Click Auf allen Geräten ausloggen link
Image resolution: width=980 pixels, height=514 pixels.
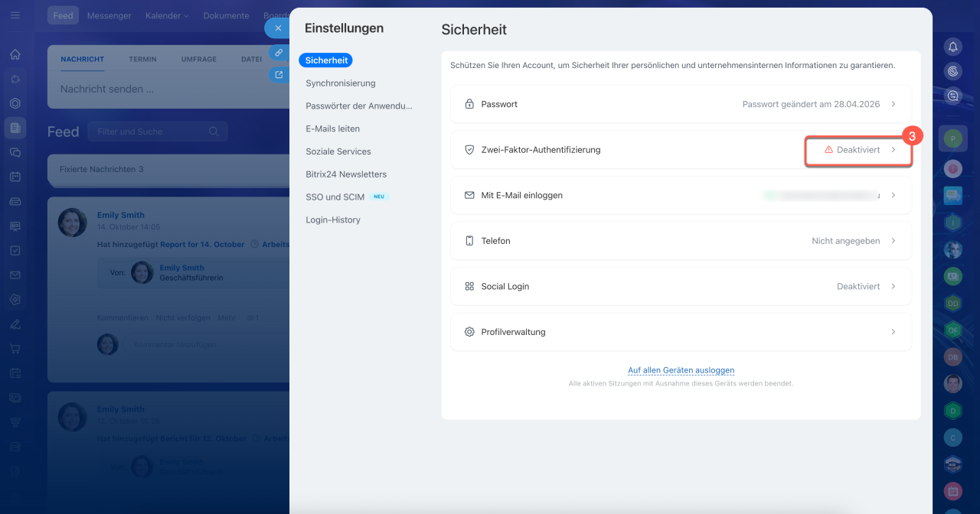click(x=681, y=370)
